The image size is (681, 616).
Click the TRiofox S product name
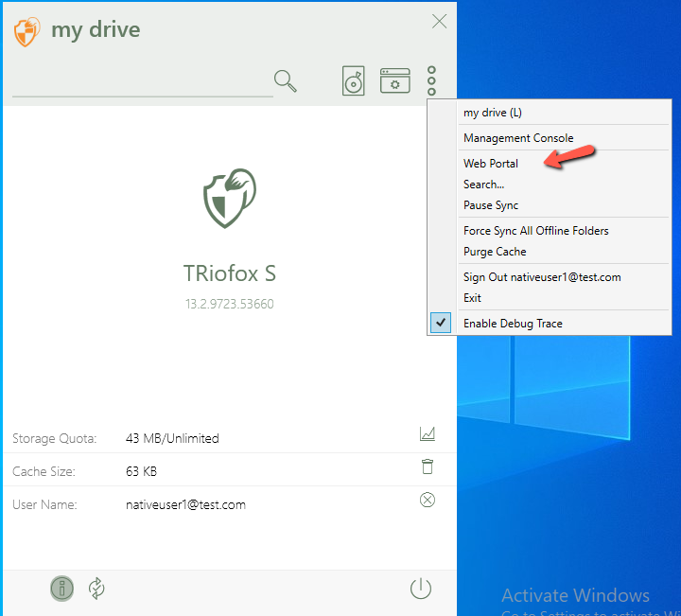coord(229,273)
